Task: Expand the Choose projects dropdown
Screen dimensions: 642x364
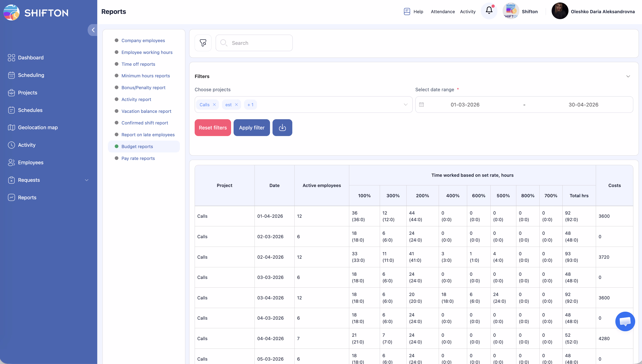Action: (x=405, y=104)
